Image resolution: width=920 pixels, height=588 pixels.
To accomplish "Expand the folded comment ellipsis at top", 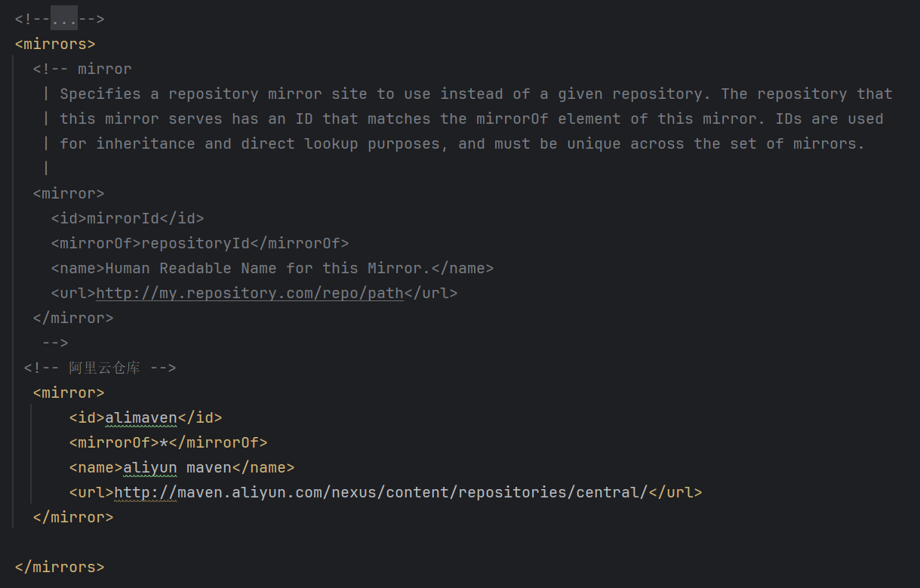I will tap(64, 19).
